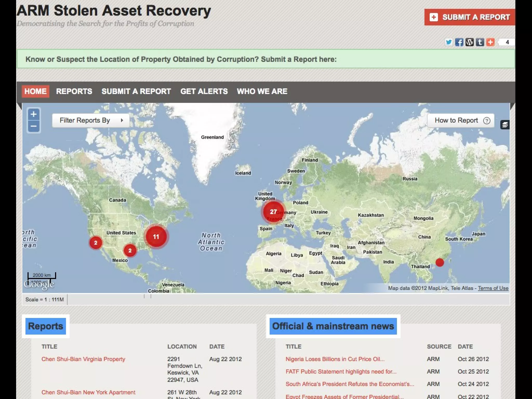The height and width of the screenshot is (399, 532).
Task: Click the orange plus share icon
Action: pos(490,42)
